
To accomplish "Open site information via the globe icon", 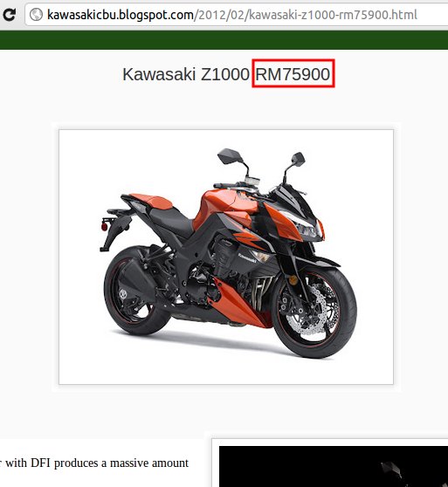I will [x=36, y=15].
